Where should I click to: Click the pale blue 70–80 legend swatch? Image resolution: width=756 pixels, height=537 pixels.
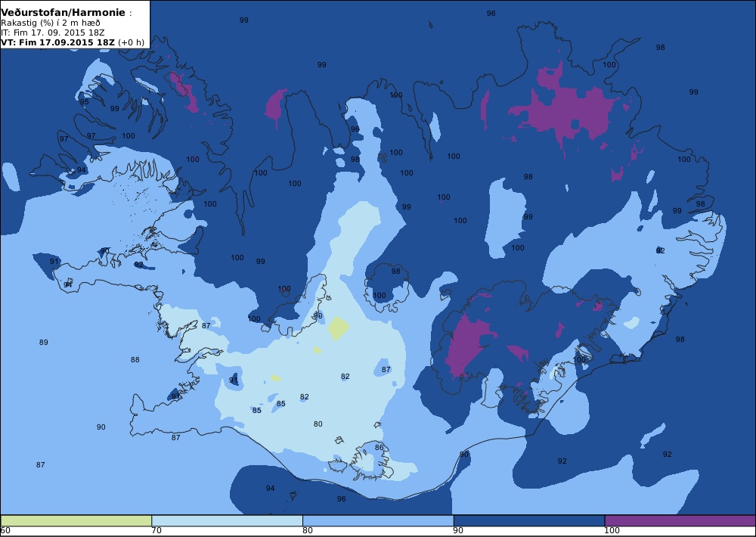pyautogui.click(x=227, y=520)
